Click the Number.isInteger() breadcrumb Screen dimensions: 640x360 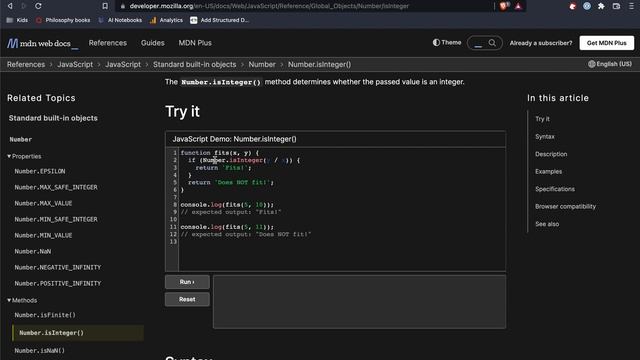click(x=319, y=64)
